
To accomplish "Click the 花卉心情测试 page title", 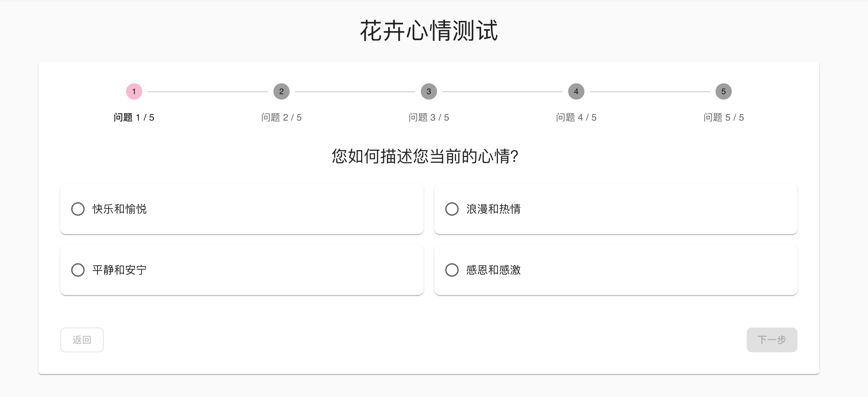I will [x=429, y=31].
